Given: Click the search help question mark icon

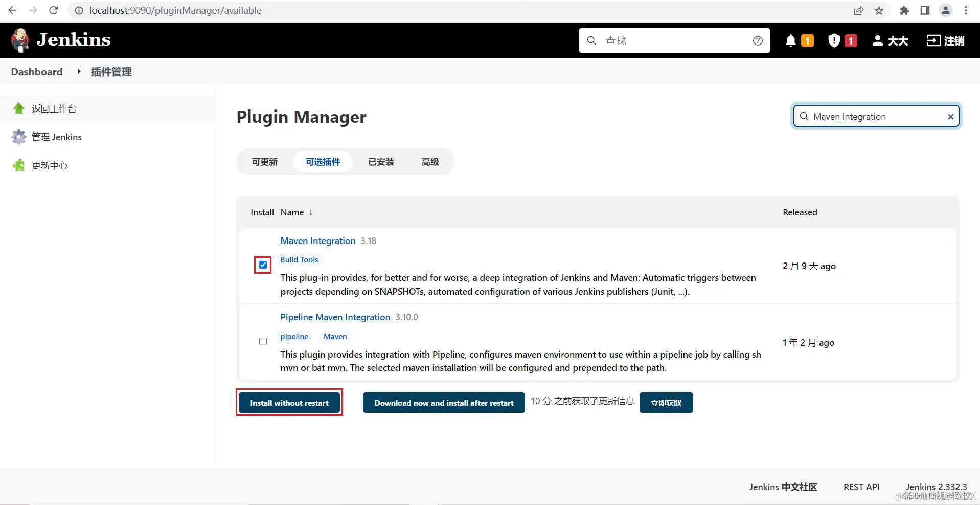Looking at the screenshot, I should (758, 40).
